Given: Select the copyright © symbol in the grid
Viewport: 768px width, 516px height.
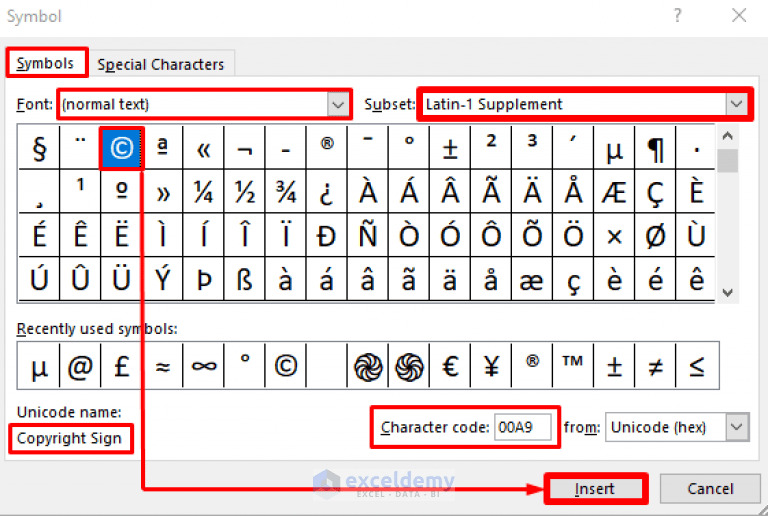Looking at the screenshot, I should pyautogui.click(x=121, y=148).
